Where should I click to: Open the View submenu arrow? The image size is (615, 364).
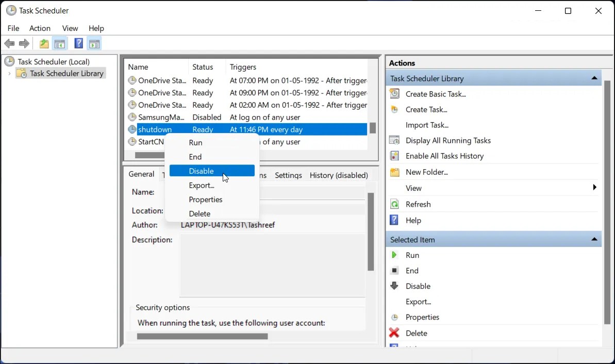point(594,188)
